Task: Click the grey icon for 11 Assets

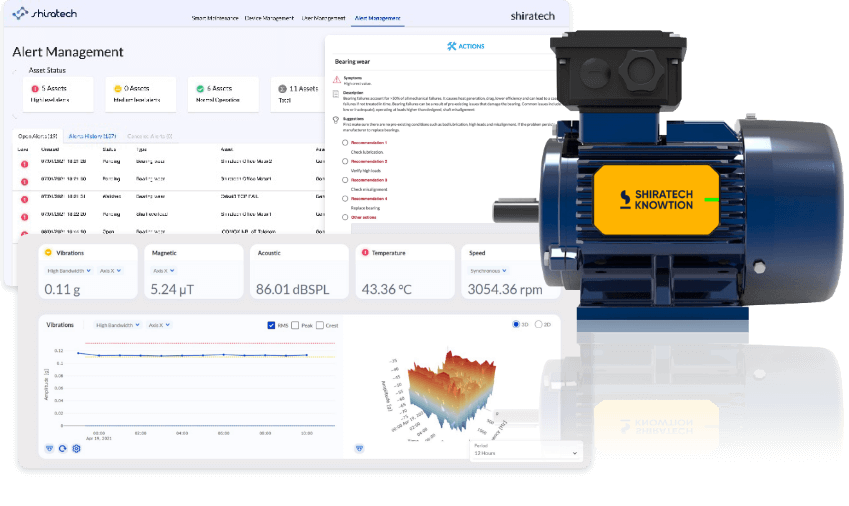Action: click(x=282, y=89)
